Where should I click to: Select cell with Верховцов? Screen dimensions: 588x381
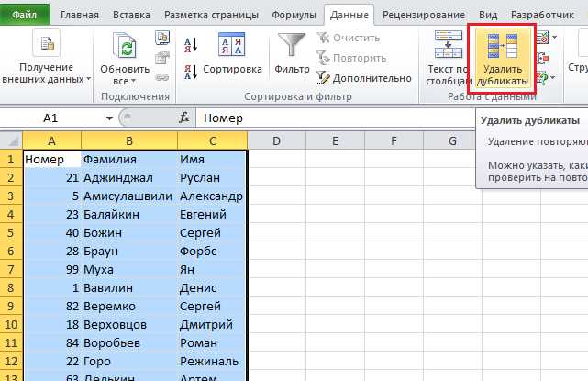click(x=129, y=325)
